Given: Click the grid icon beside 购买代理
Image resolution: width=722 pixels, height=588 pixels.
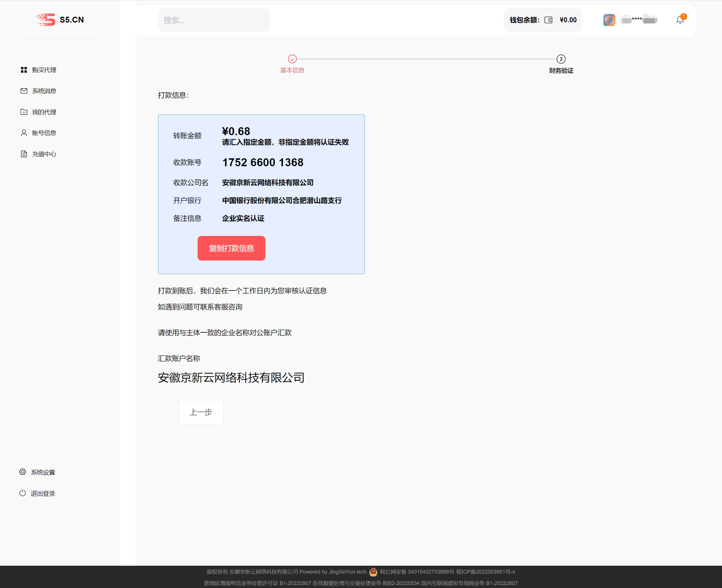Looking at the screenshot, I should click(x=24, y=70).
